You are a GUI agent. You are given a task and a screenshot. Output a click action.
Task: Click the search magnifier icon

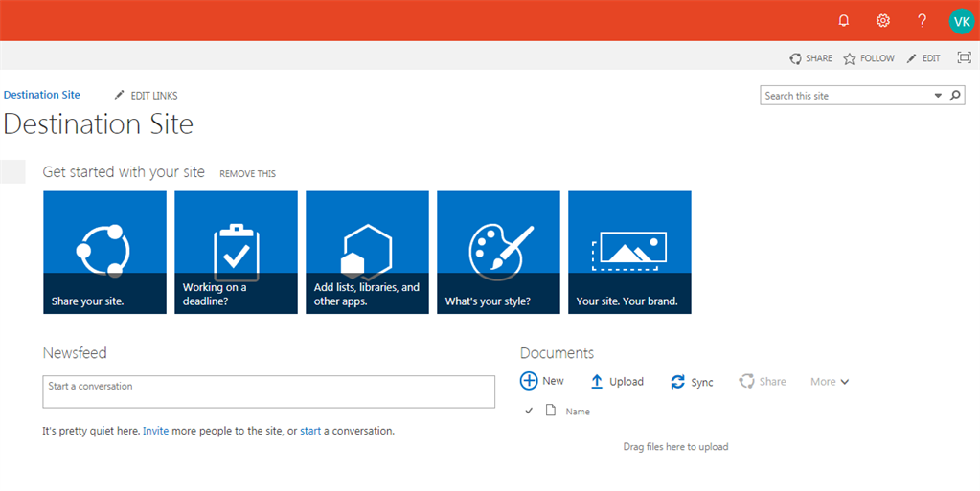point(955,96)
